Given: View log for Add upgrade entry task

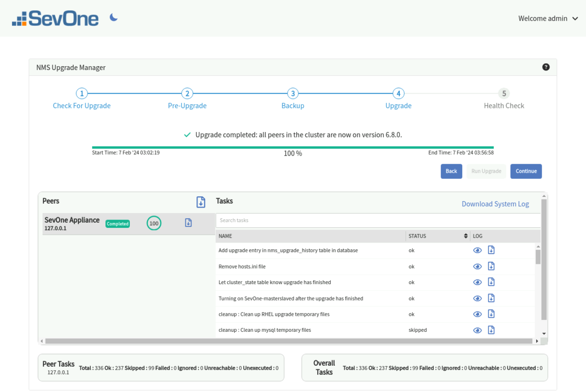Looking at the screenshot, I should (x=477, y=251).
